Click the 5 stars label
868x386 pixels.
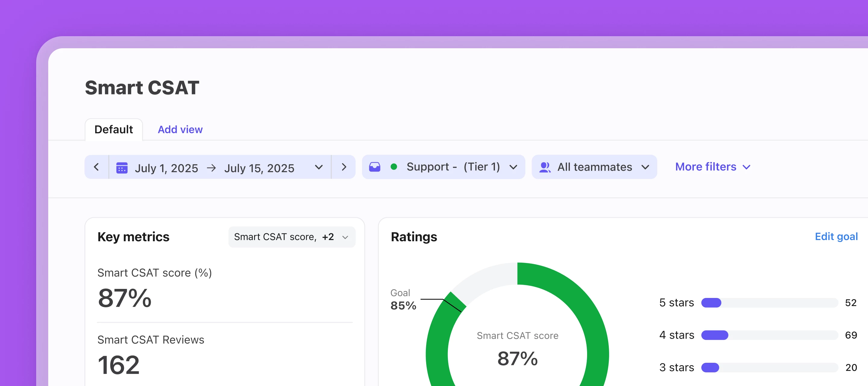coord(676,303)
